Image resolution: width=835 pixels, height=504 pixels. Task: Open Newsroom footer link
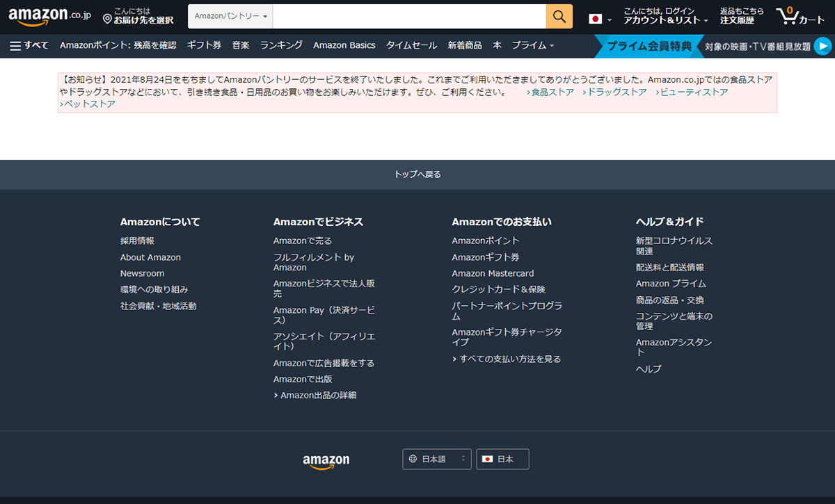pyautogui.click(x=143, y=273)
